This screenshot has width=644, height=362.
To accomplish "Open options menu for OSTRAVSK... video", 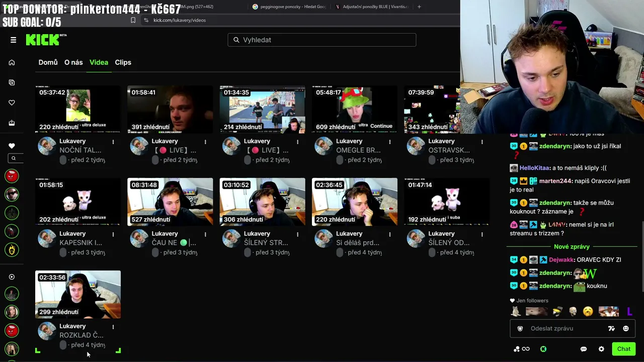I will coord(482,142).
